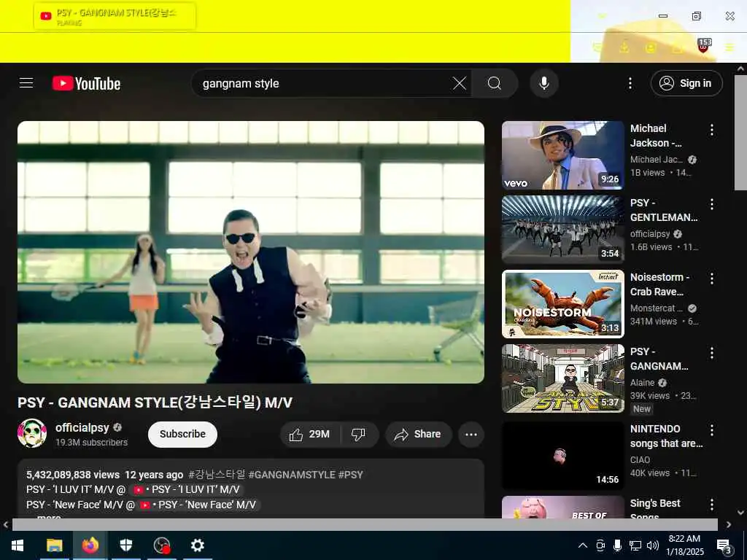Dislike the video with thumbs down
Image resolution: width=747 pixels, height=560 pixels.
(x=358, y=435)
